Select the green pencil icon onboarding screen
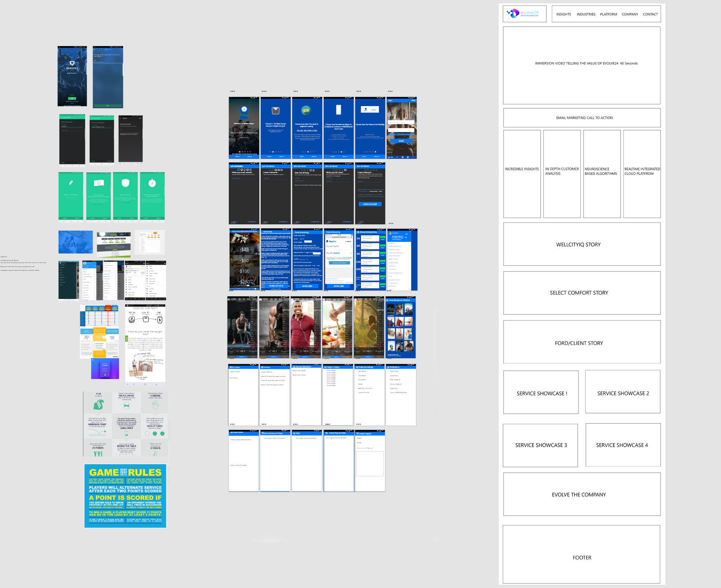721x588 pixels. point(71,196)
